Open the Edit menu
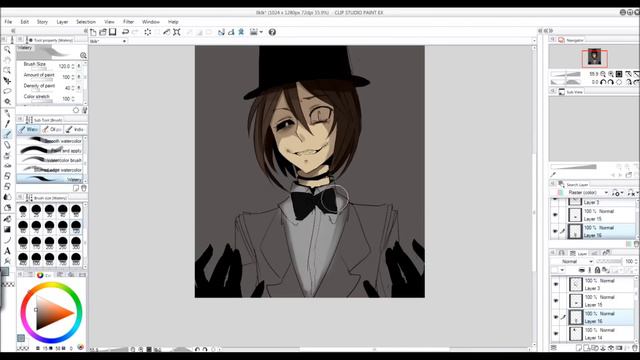Screen dimensions: 640x360 [24, 22]
